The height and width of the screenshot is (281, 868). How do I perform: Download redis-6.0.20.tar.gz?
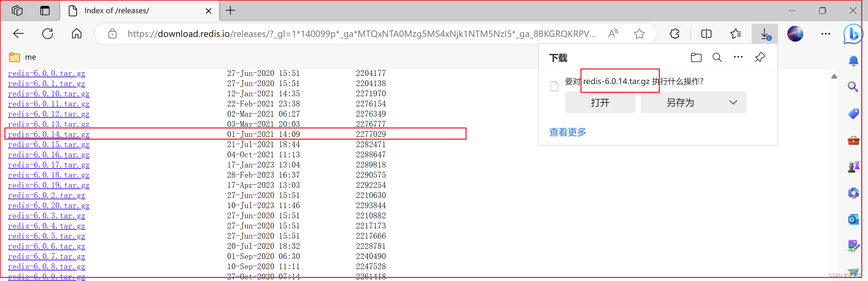pyautogui.click(x=48, y=205)
